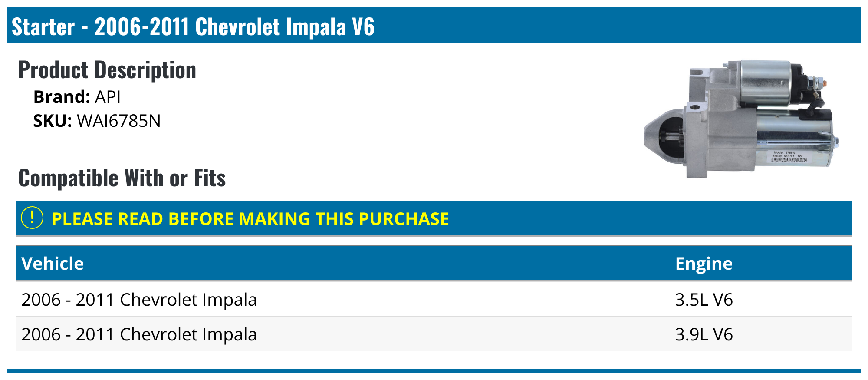Click the yellow exclamation warning icon

click(32, 218)
